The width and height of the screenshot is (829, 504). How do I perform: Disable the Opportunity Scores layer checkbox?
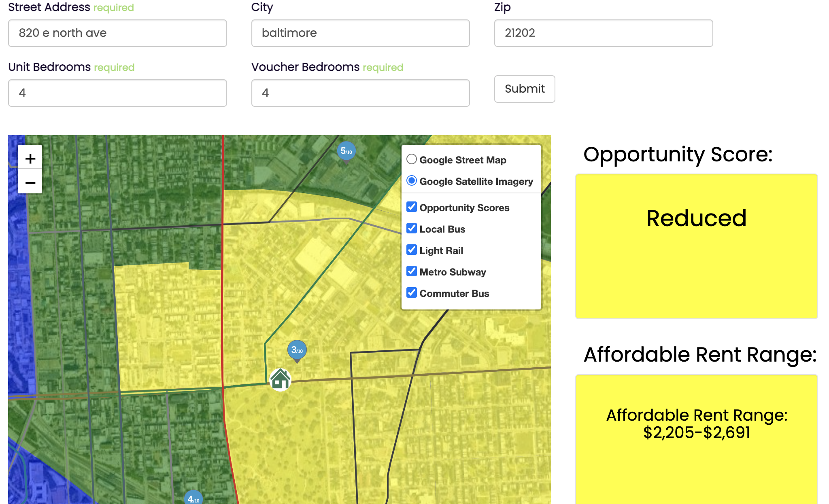pos(412,207)
